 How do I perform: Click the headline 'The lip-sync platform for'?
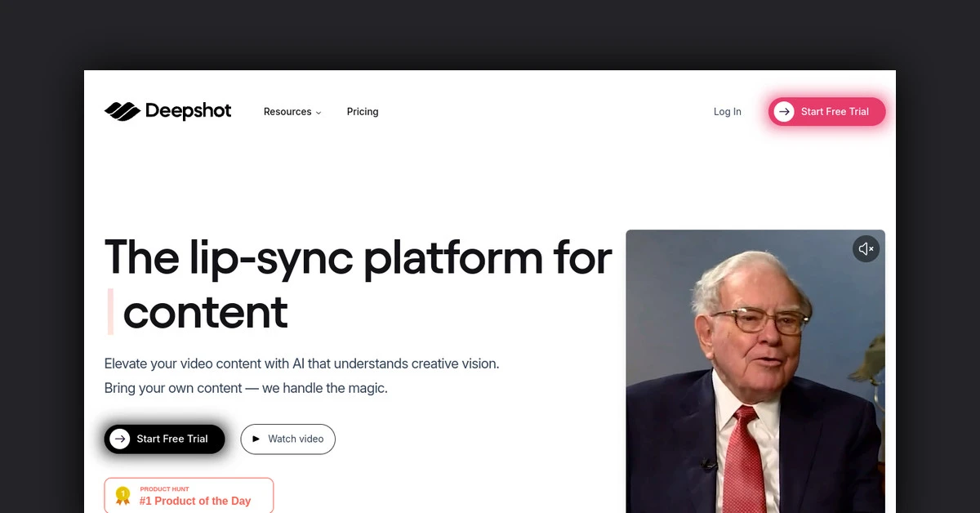pos(358,257)
